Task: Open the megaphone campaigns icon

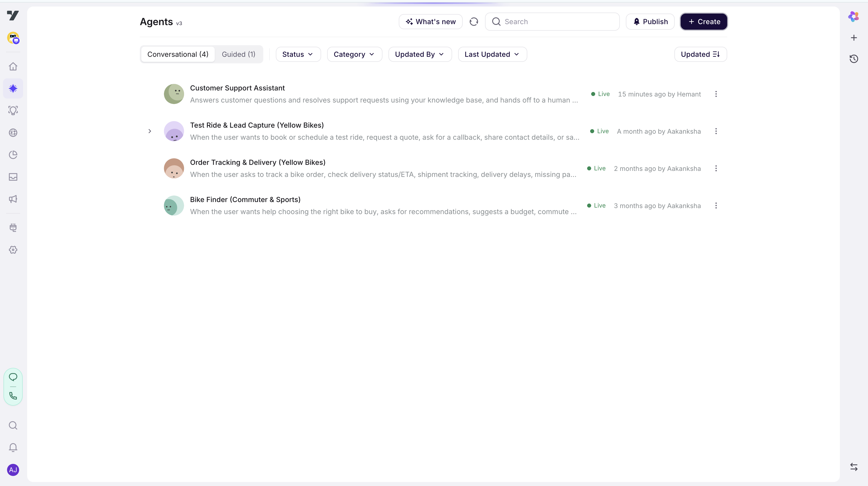Action: [13, 199]
